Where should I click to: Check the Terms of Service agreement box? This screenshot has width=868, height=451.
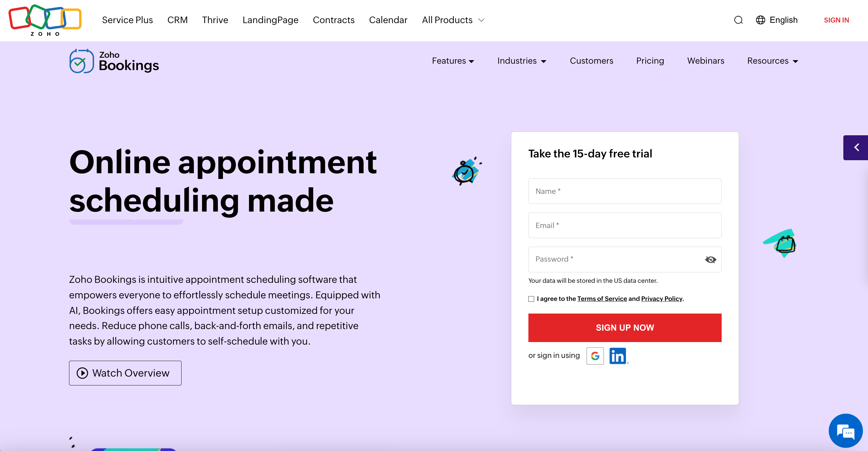click(x=531, y=299)
